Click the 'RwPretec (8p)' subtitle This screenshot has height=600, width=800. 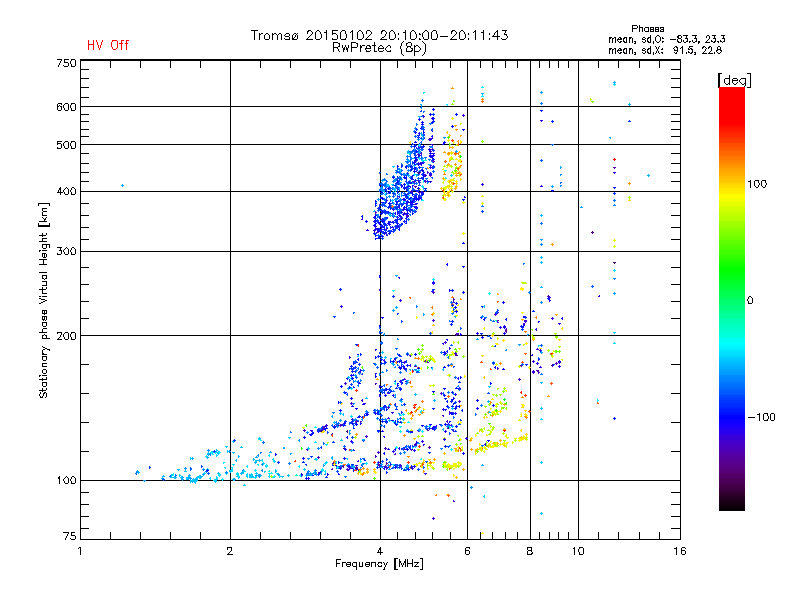click(379, 48)
